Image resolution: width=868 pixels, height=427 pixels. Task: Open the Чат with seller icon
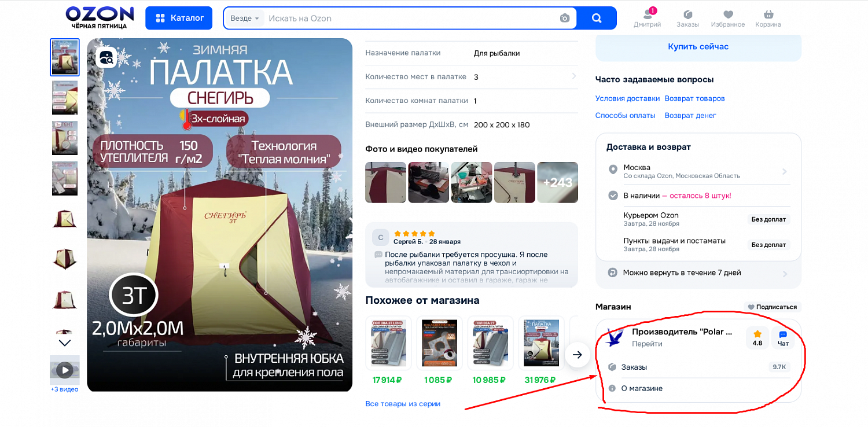click(783, 338)
